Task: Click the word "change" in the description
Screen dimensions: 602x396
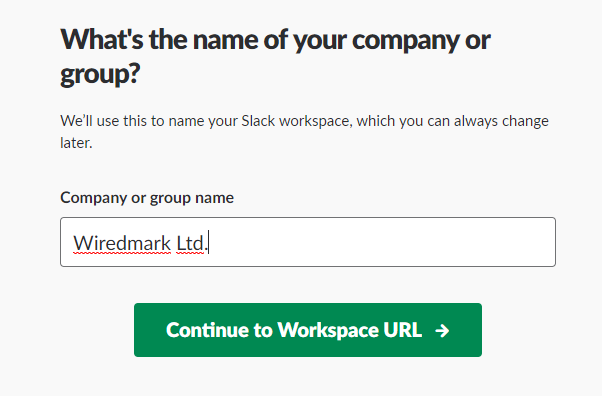Action: pyautogui.click(x=525, y=121)
